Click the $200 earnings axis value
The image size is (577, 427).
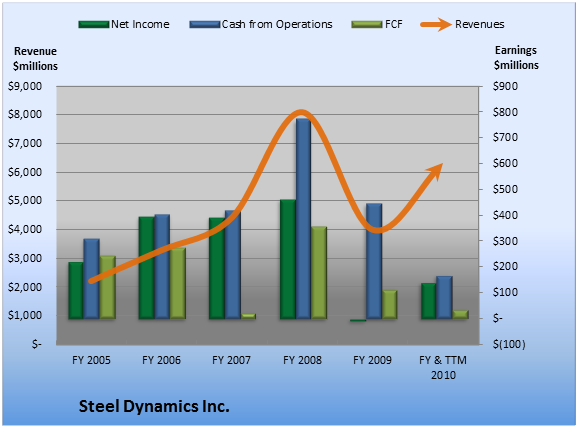tap(506, 266)
